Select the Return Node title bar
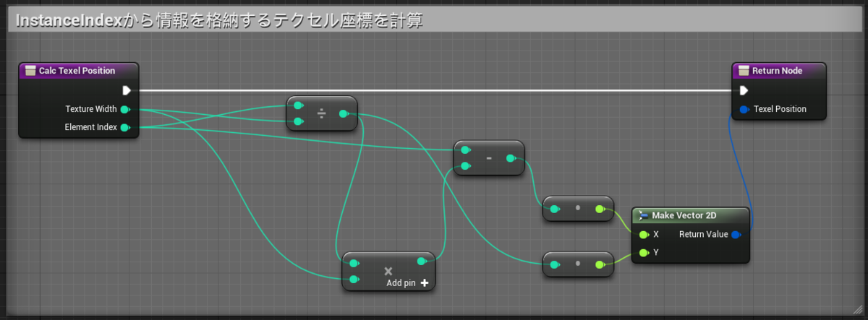This screenshot has width=868, height=320. [x=778, y=70]
